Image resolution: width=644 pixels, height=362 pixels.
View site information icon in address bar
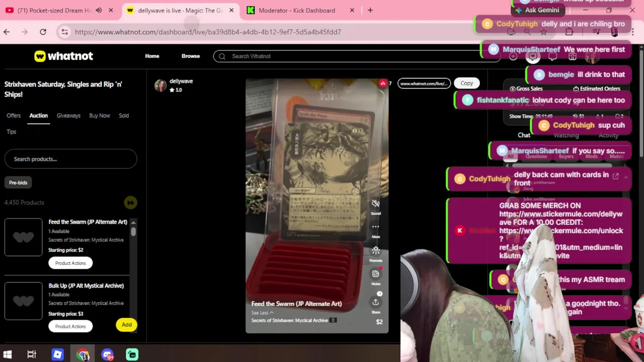tap(64, 32)
